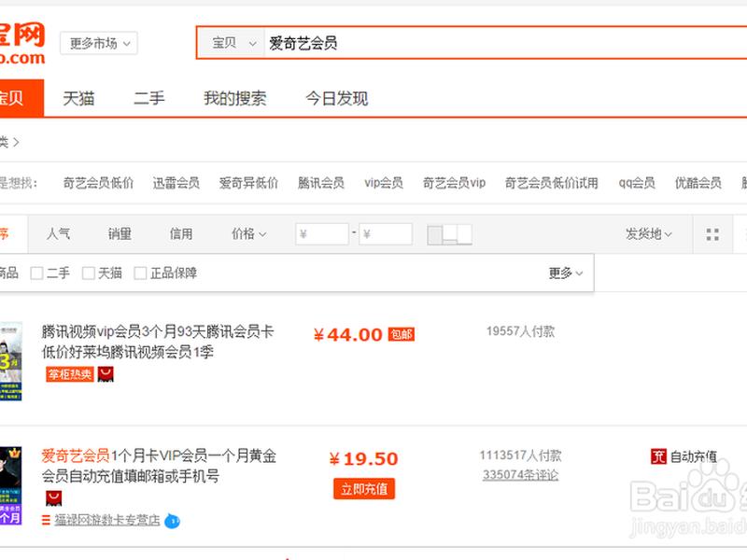This screenshot has height=560, width=747.
Task: Check the 二手 filter checkbox
Action: pos(36,273)
